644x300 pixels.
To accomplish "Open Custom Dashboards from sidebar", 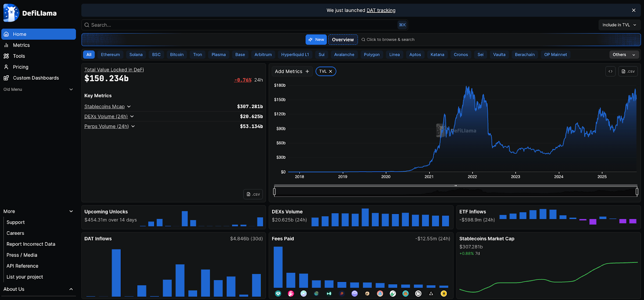I will 35,78.
